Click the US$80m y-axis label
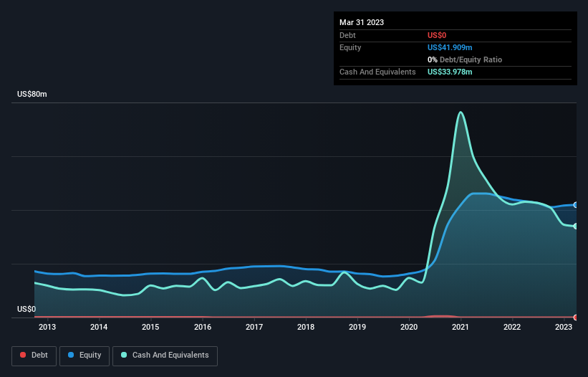 tap(32, 94)
